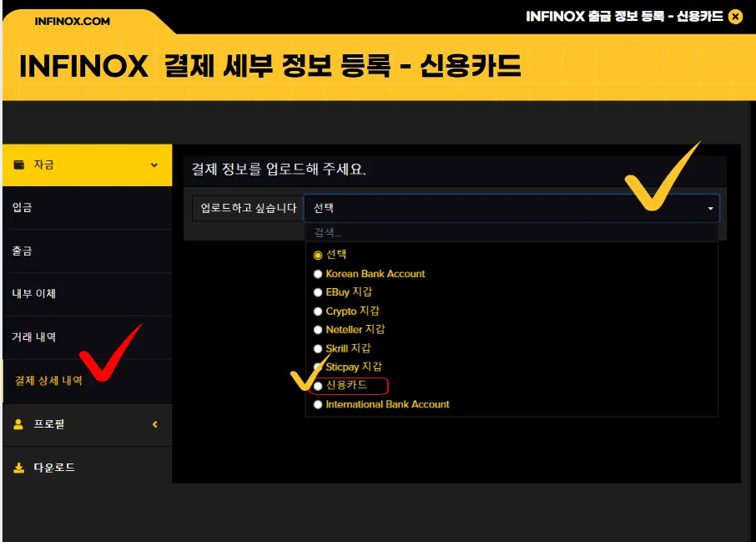Click the download icon beside 다운로드
This screenshot has width=756, height=542.
point(19,468)
